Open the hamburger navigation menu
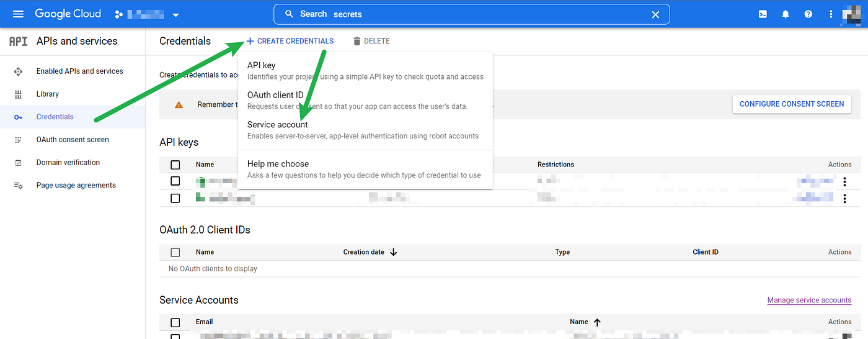This screenshot has width=868, height=339. click(18, 14)
